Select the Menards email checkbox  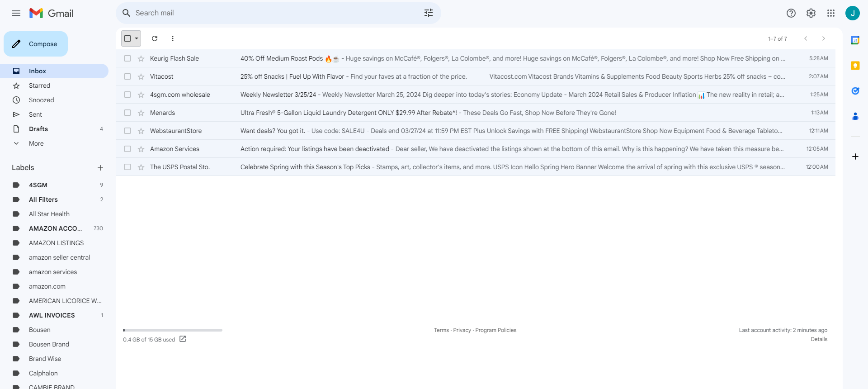[127, 113]
